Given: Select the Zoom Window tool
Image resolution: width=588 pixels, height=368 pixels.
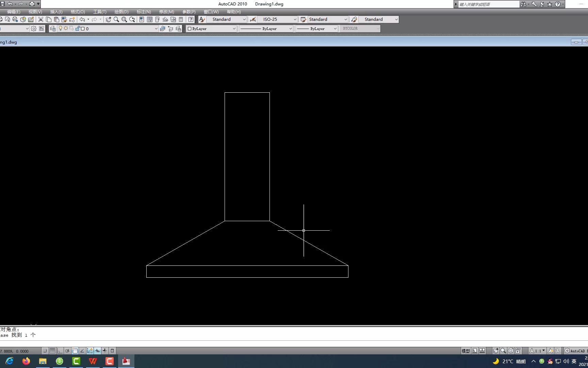Looking at the screenshot, I should pyautogui.click(x=124, y=19).
